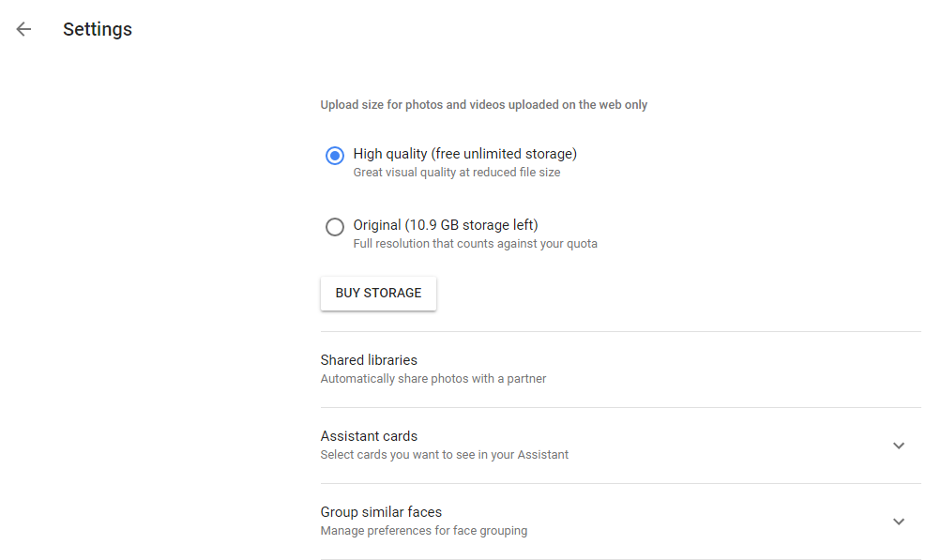The image size is (926, 560).
Task: Select the Original upload size radio button
Action: (335, 227)
